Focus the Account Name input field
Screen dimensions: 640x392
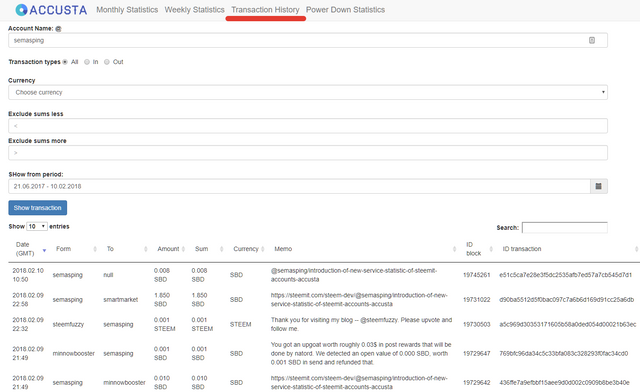[308, 40]
